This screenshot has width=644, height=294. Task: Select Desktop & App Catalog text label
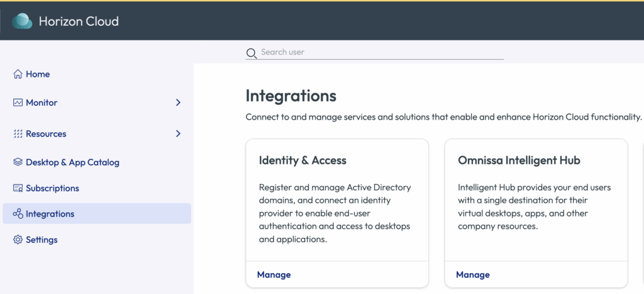pyautogui.click(x=72, y=162)
